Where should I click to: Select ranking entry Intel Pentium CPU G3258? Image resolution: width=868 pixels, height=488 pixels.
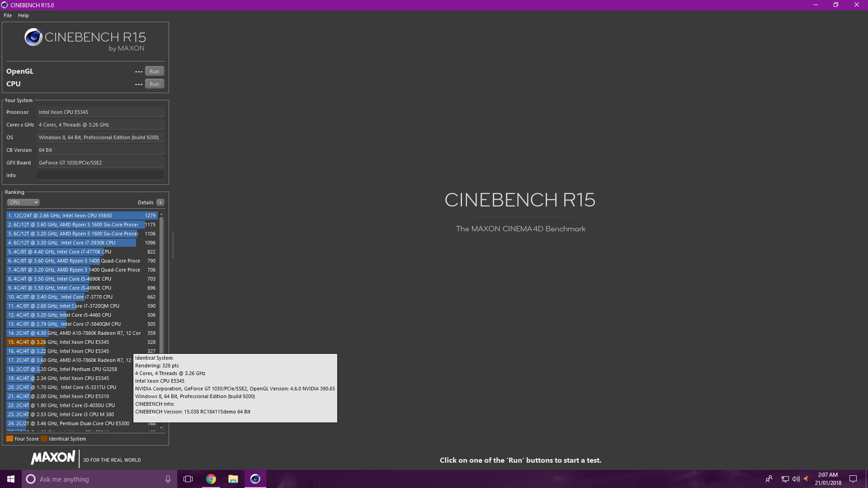[x=70, y=369]
